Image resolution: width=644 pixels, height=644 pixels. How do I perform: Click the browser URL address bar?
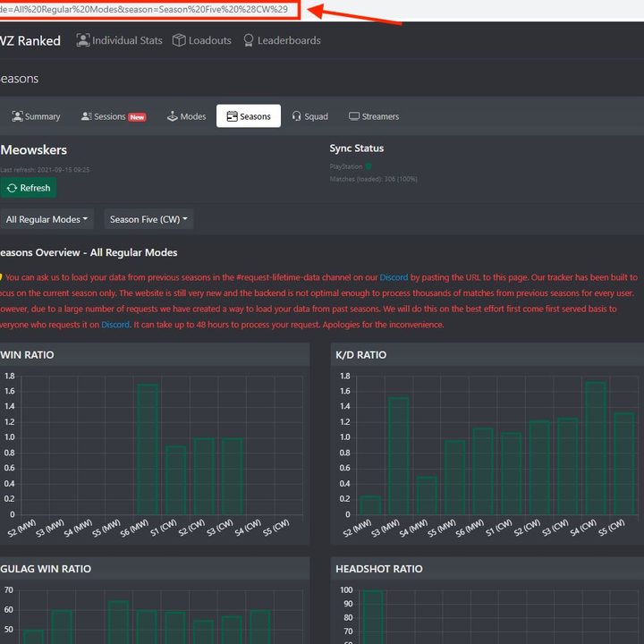(x=149, y=10)
